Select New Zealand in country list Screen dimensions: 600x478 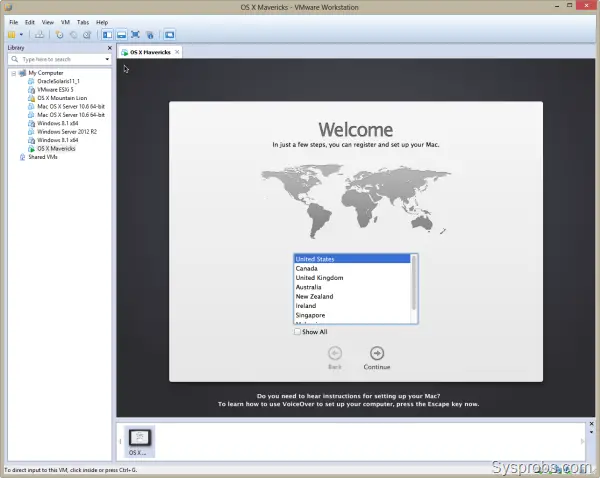pos(352,297)
